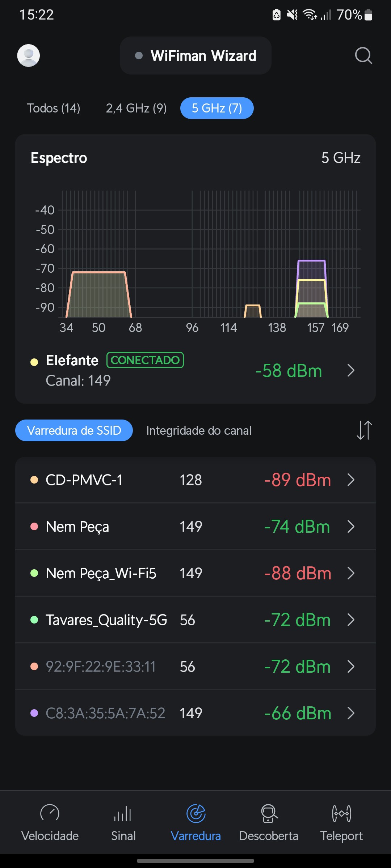Expand CD-PMVC-1 network details chevron

(x=350, y=480)
